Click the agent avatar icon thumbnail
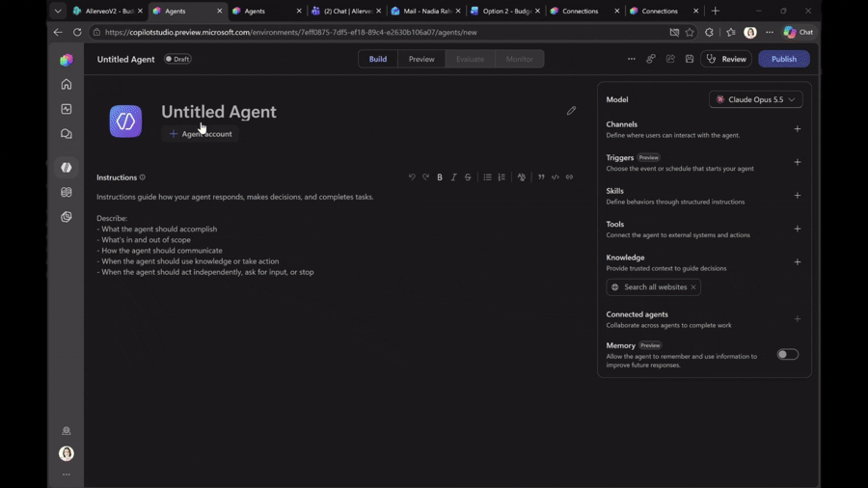The width and height of the screenshot is (868, 488). [125, 122]
